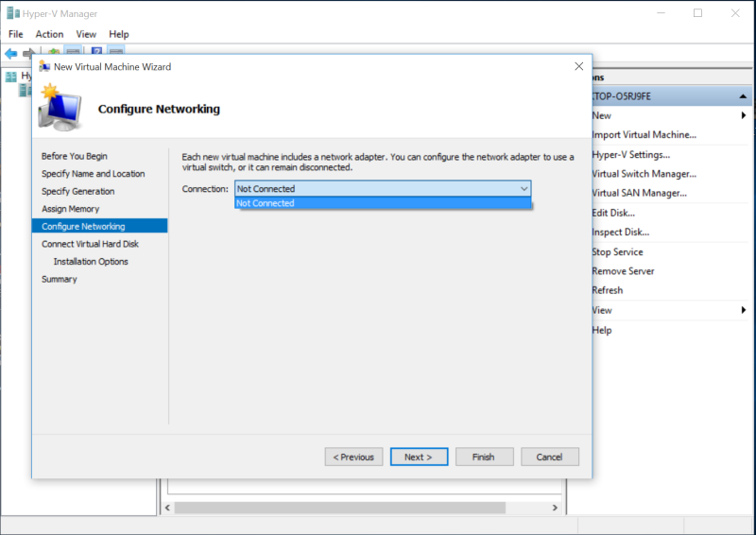This screenshot has width=756, height=535.
Task: Click the horizontal scrollbar thumb
Action: click(340, 508)
